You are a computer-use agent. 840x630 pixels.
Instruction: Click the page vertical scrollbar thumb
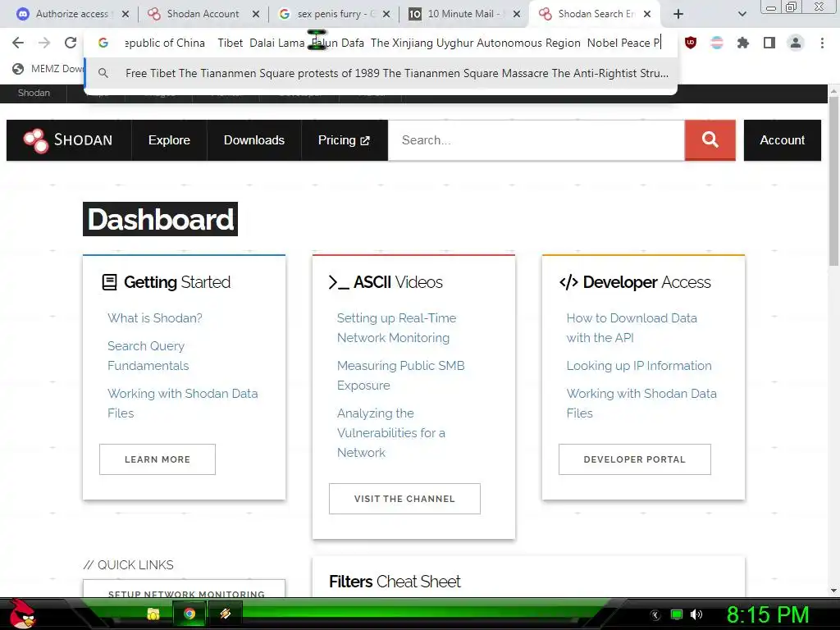tap(833, 182)
